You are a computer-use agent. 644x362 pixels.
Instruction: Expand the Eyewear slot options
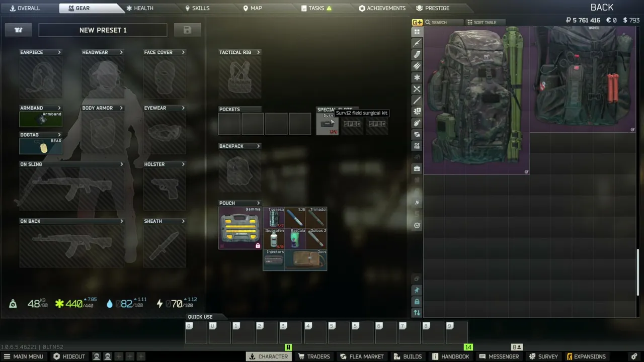pos(183,108)
